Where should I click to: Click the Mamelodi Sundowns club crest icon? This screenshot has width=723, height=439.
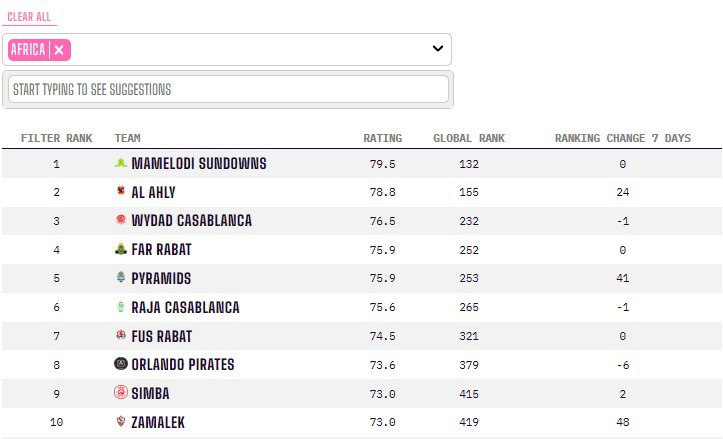(x=121, y=163)
